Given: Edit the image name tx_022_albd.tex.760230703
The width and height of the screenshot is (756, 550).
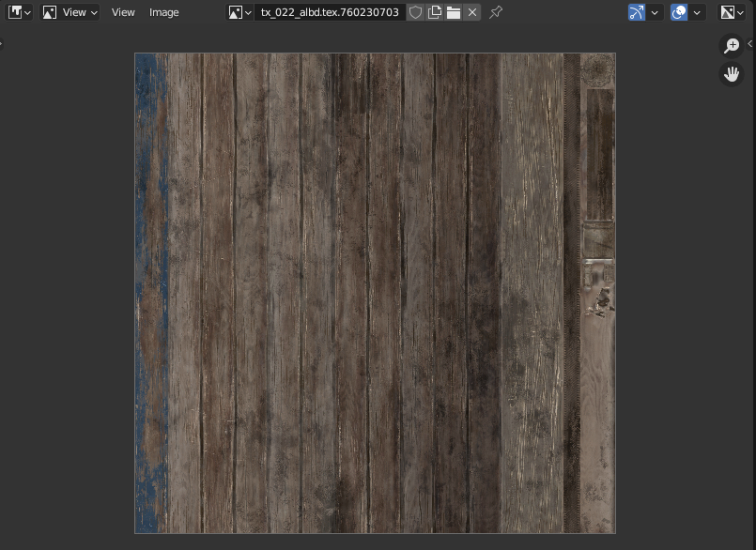Looking at the screenshot, I should (x=330, y=12).
